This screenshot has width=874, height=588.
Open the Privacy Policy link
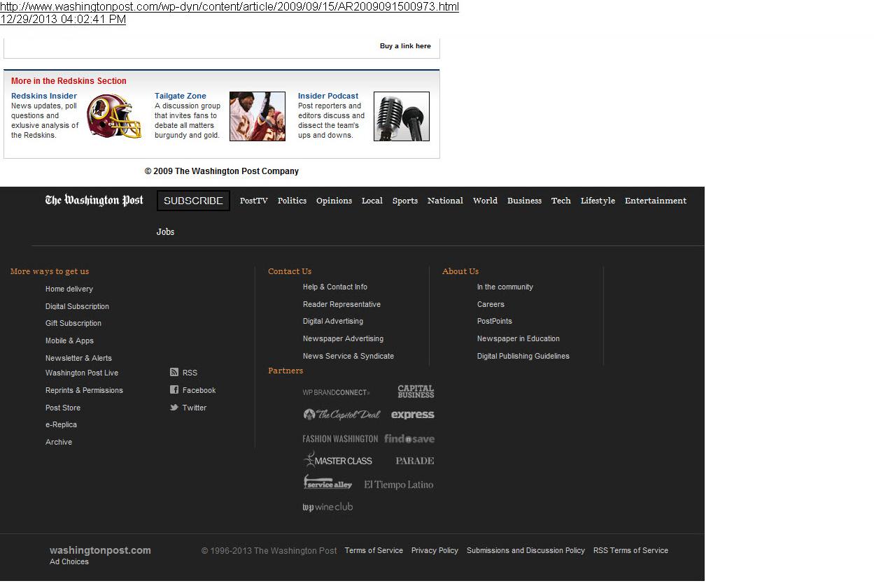[x=435, y=551]
